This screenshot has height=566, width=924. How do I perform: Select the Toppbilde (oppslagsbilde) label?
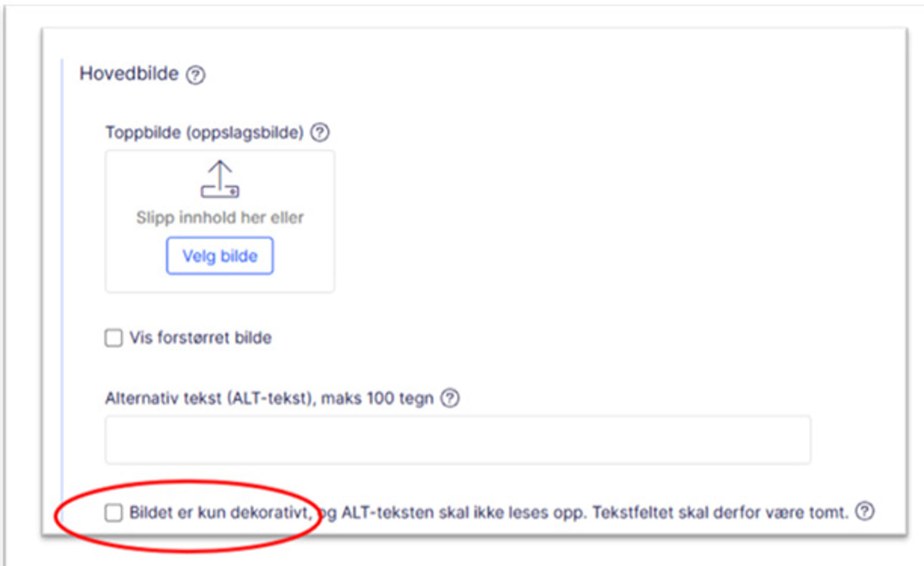[x=204, y=133]
